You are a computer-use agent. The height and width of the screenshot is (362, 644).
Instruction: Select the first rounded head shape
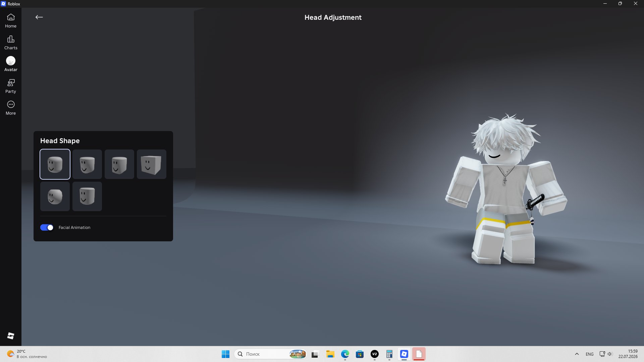[x=55, y=164]
